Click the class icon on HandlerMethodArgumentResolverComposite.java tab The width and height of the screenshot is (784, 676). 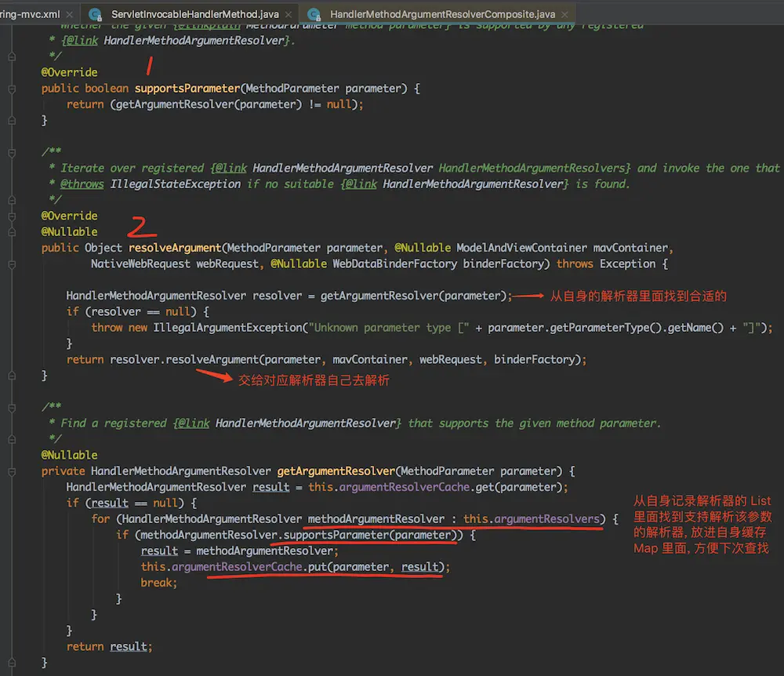314,14
